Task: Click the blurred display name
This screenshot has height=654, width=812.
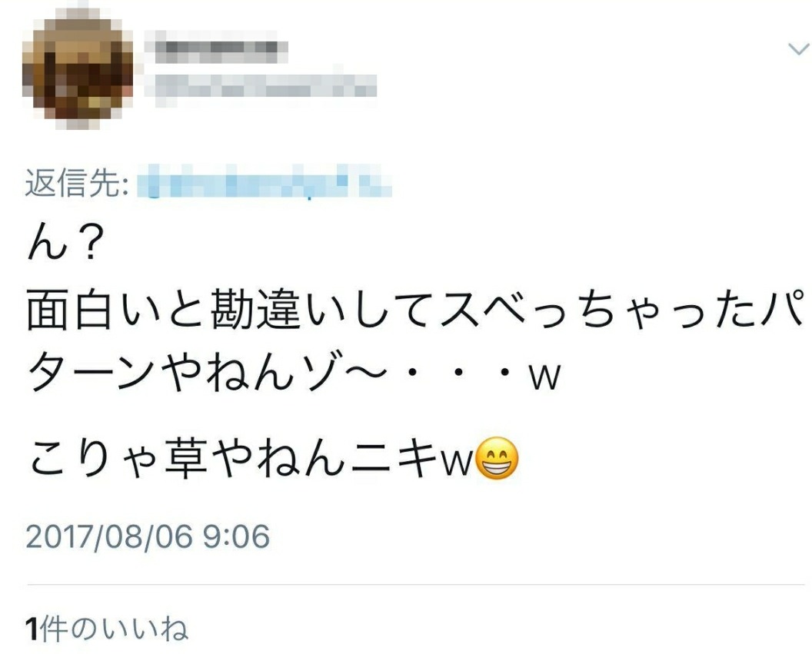Action: pyautogui.click(x=216, y=47)
